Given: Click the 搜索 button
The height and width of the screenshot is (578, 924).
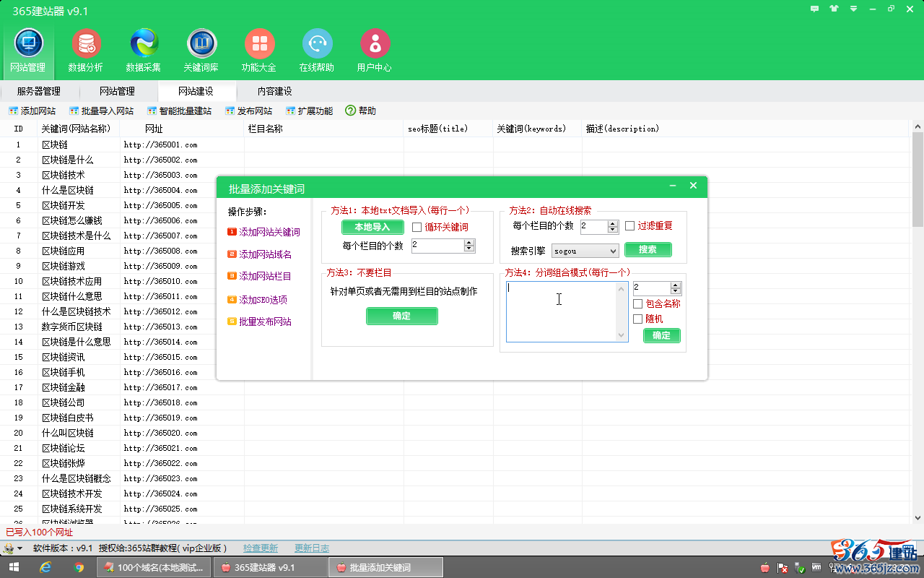Looking at the screenshot, I should tap(648, 249).
